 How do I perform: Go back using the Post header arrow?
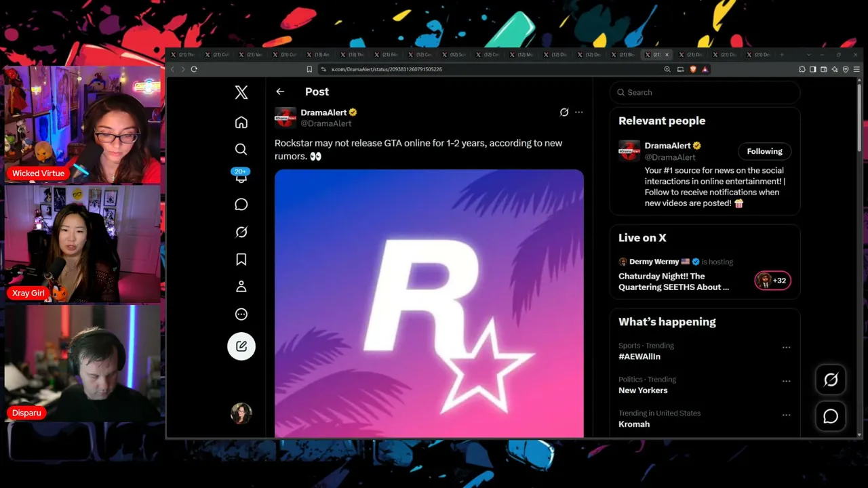click(280, 91)
